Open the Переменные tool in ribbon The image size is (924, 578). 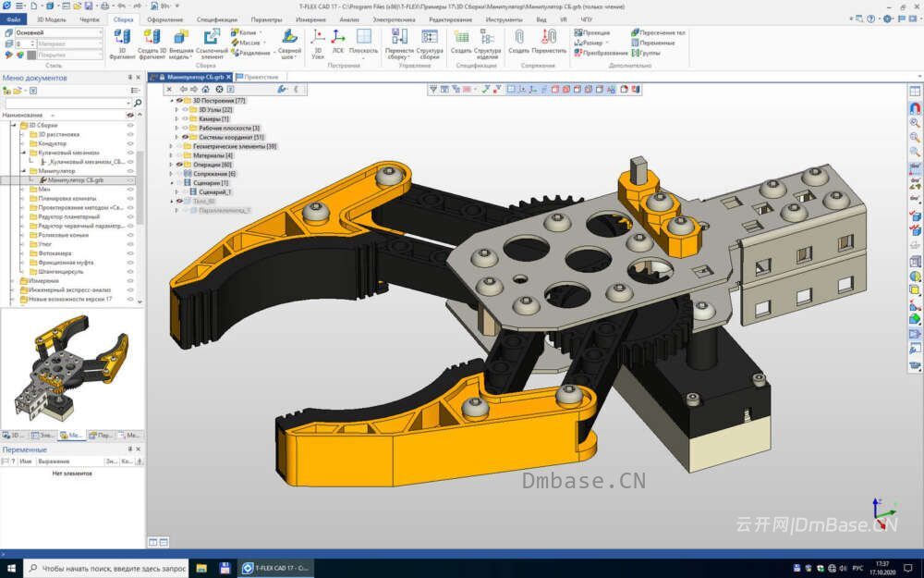tap(653, 43)
